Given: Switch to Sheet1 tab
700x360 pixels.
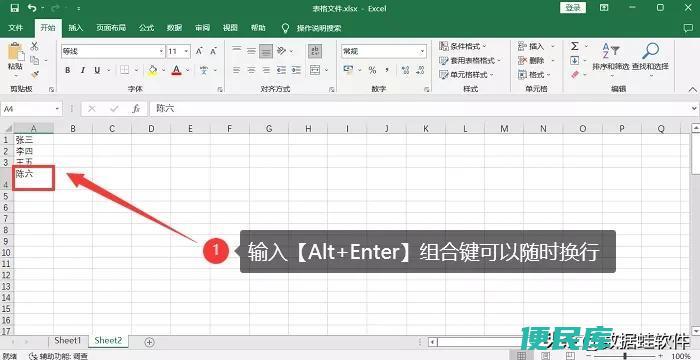Looking at the screenshot, I should 68,340.
